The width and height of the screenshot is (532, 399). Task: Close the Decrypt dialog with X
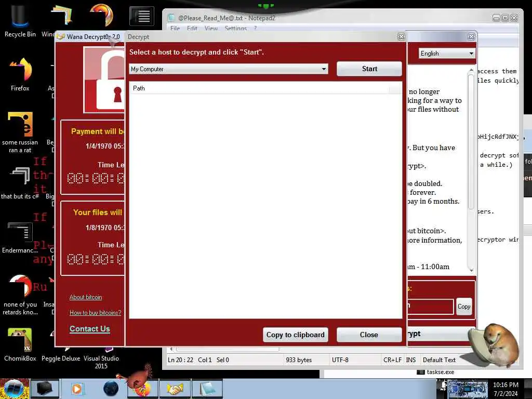(x=401, y=37)
